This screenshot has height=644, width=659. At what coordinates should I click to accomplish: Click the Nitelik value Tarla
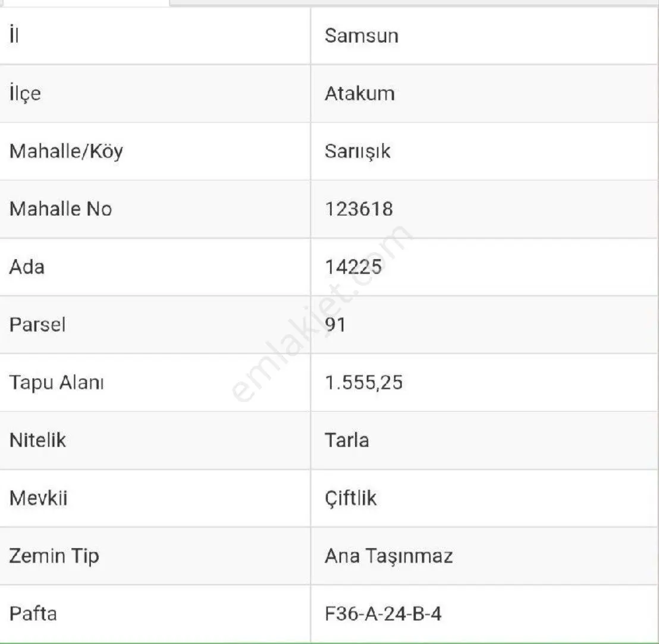347,440
